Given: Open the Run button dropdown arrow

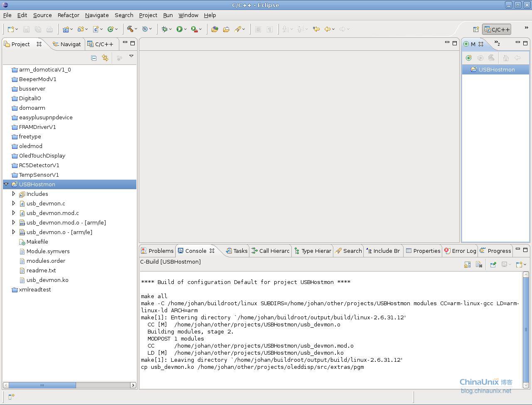Looking at the screenshot, I should [x=185, y=29].
